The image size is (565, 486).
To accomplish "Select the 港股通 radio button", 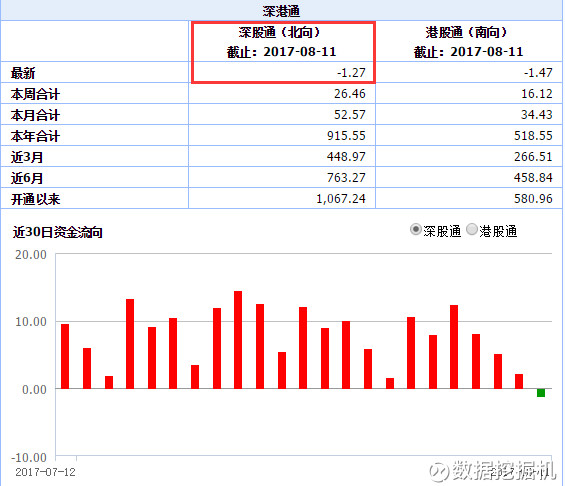I will click(x=472, y=229).
